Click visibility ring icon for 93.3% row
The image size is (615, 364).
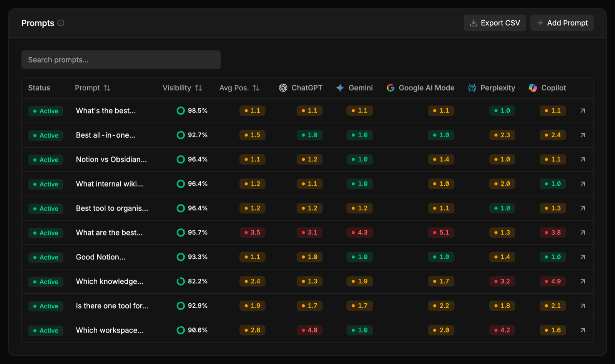pos(181,257)
